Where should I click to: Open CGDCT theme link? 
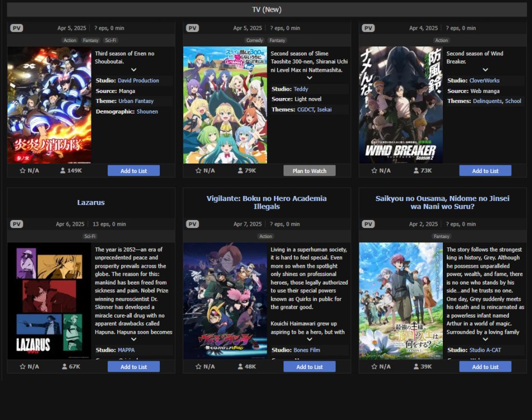pyautogui.click(x=306, y=110)
